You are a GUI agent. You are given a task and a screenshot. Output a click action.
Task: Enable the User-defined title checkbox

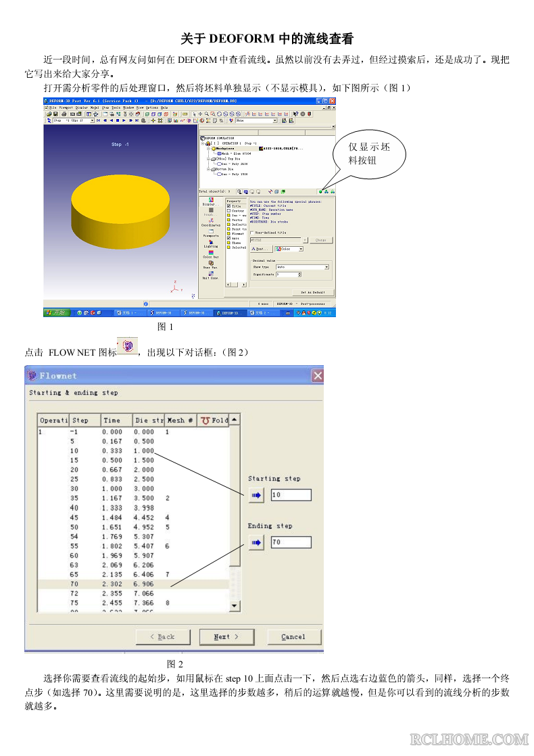pos(251,233)
